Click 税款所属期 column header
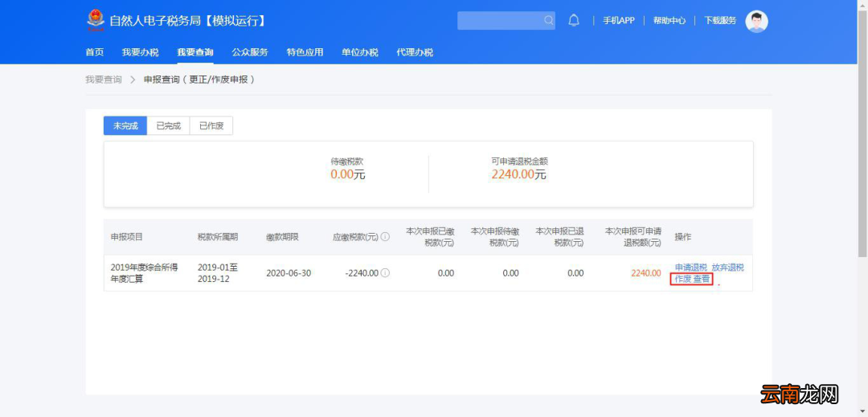868x417 pixels. tap(218, 237)
